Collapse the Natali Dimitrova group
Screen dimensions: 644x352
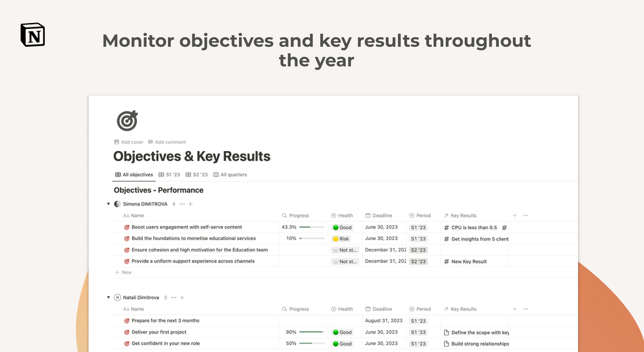[108, 298]
